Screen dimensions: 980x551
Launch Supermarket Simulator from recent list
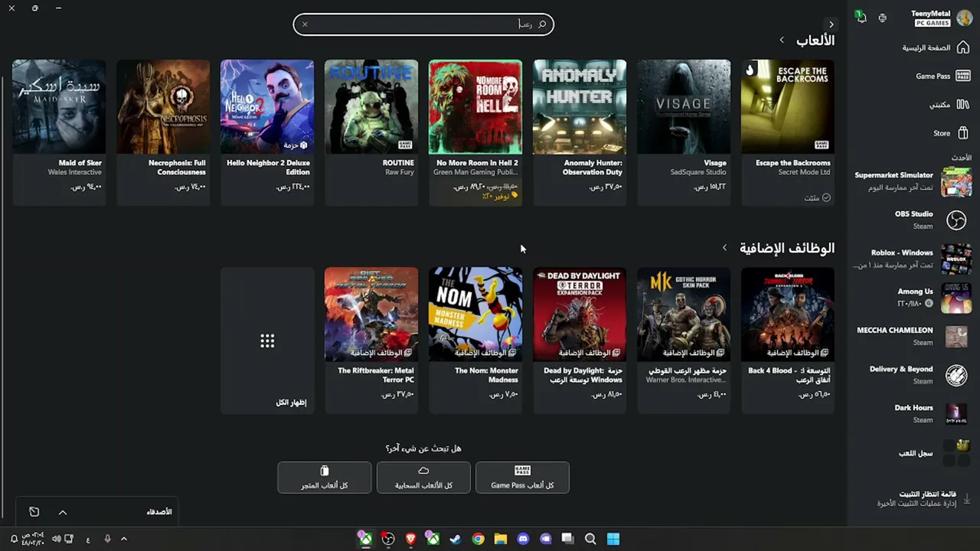click(913, 181)
